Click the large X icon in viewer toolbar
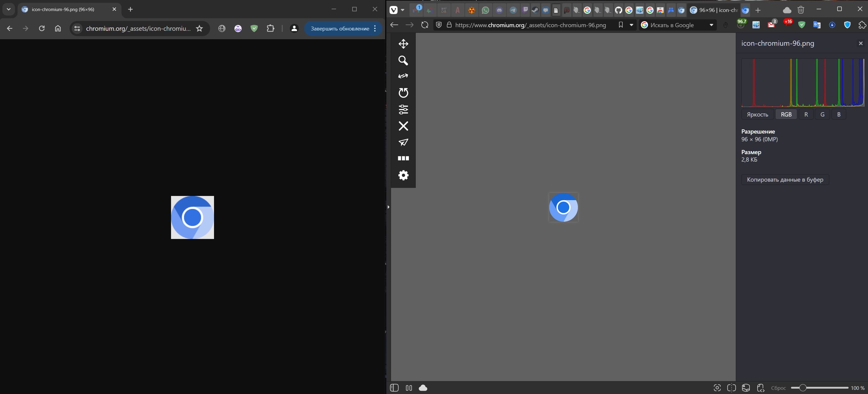Image resolution: width=868 pixels, height=394 pixels. [403, 126]
